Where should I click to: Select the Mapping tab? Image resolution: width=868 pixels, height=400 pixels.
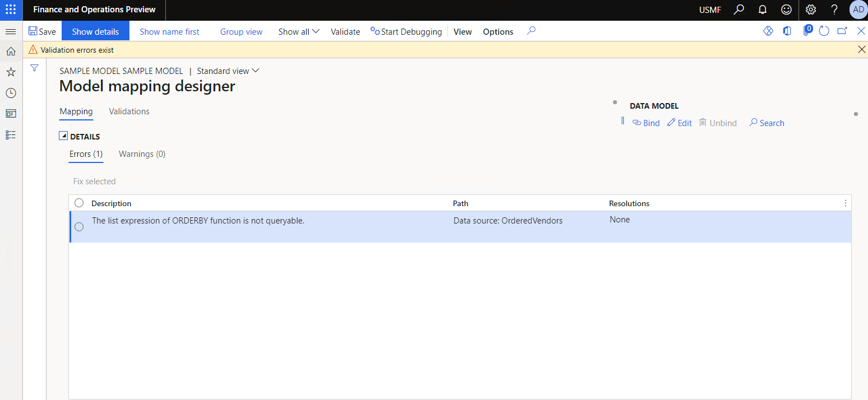[76, 111]
